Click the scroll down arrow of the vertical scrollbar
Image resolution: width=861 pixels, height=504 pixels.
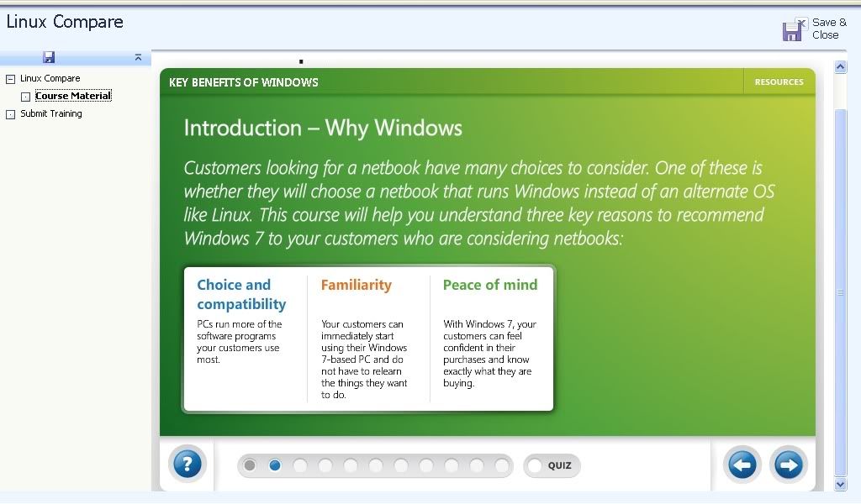tap(840, 484)
